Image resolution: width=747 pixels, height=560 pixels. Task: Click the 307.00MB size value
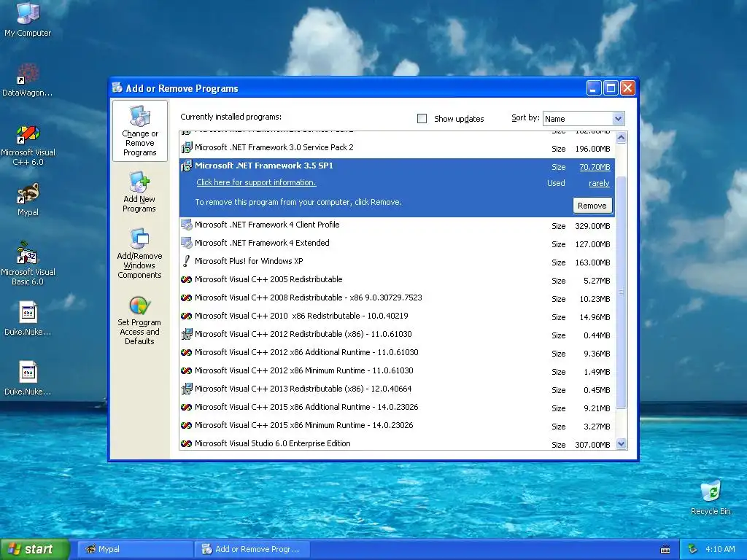592,445
